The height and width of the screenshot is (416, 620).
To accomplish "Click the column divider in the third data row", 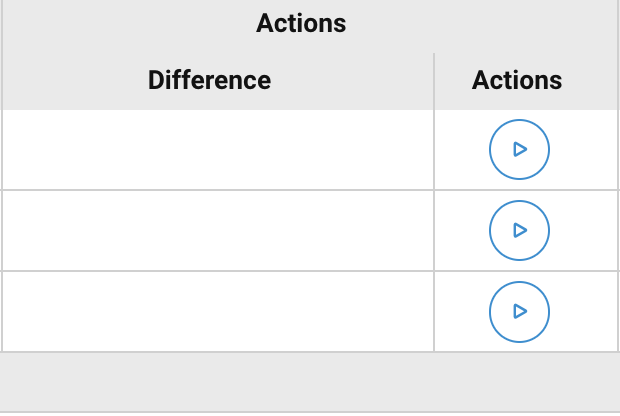I will pyautogui.click(x=434, y=311).
